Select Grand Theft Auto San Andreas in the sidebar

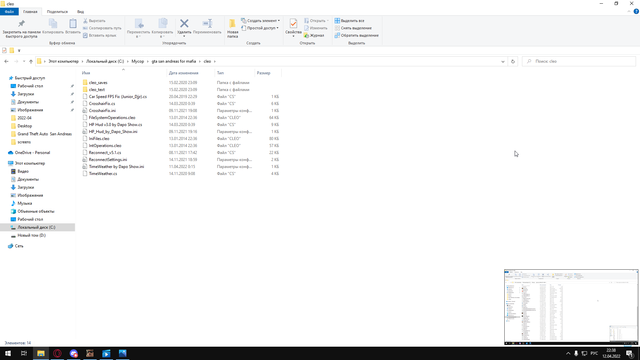(x=44, y=134)
